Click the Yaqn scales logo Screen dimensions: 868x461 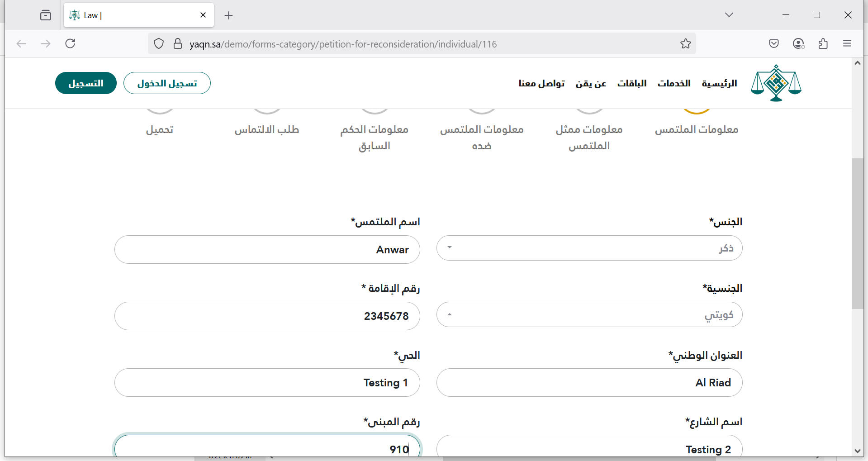(x=776, y=83)
